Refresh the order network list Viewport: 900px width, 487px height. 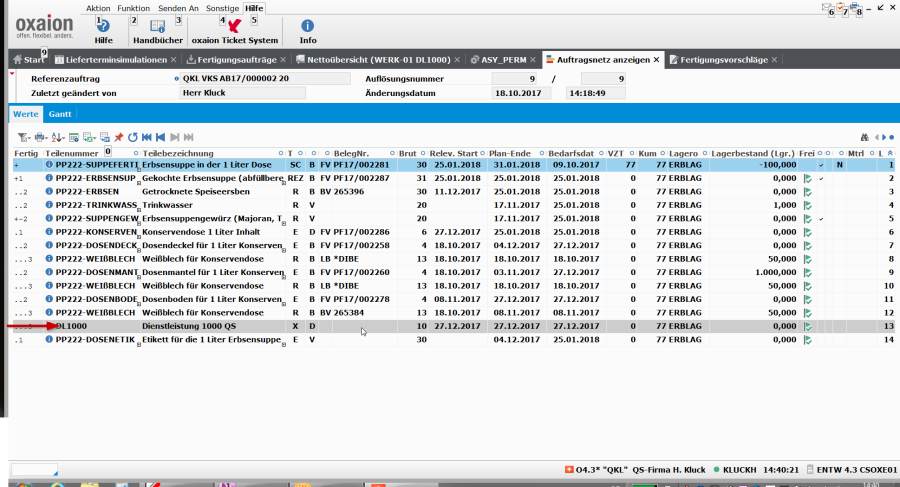(x=133, y=137)
